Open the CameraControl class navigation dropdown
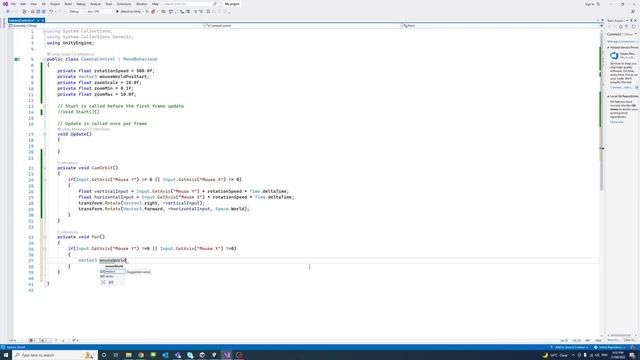Image resolution: width=640 pixels, height=360 pixels. (302, 26)
